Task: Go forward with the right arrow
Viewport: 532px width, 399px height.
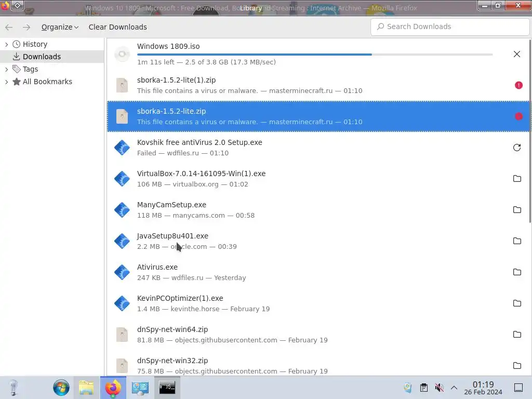Action: 26,27
